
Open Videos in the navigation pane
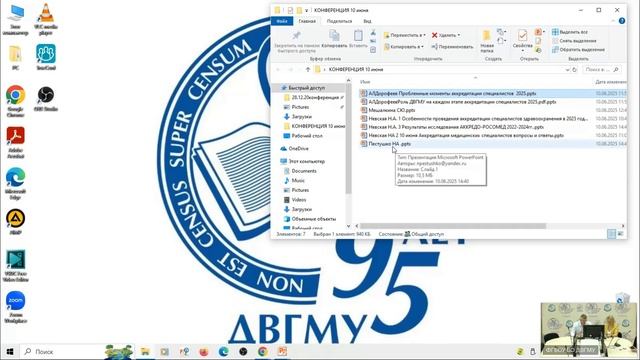point(299,200)
